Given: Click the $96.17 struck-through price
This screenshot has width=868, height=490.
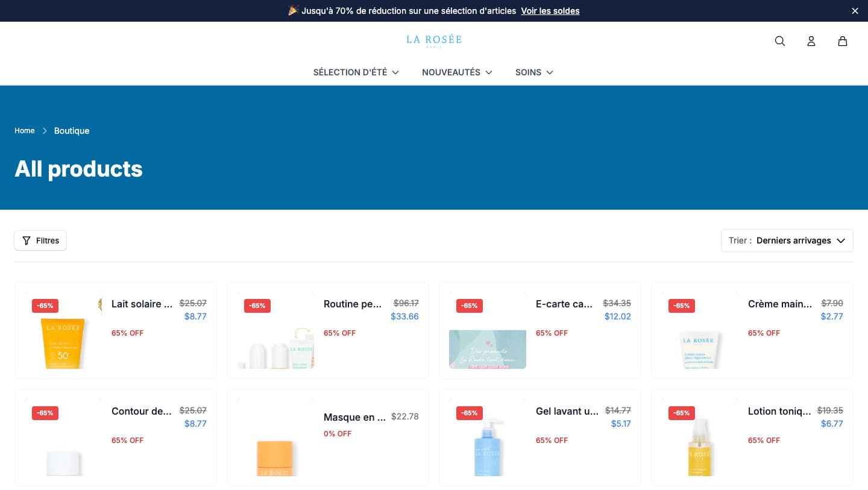Looking at the screenshot, I should (406, 303).
